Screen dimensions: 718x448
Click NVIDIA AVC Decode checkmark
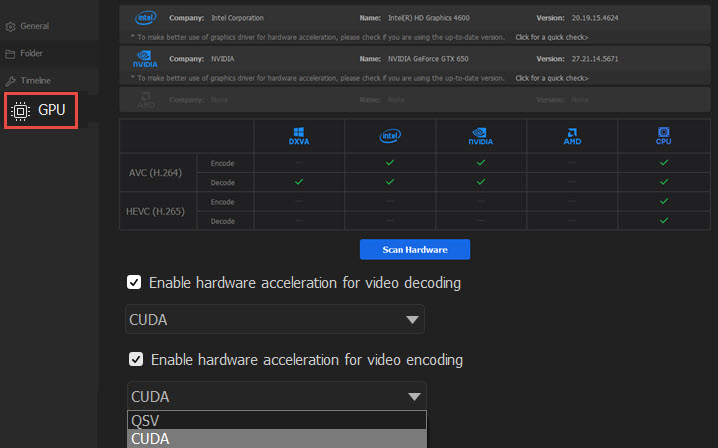pyautogui.click(x=481, y=182)
